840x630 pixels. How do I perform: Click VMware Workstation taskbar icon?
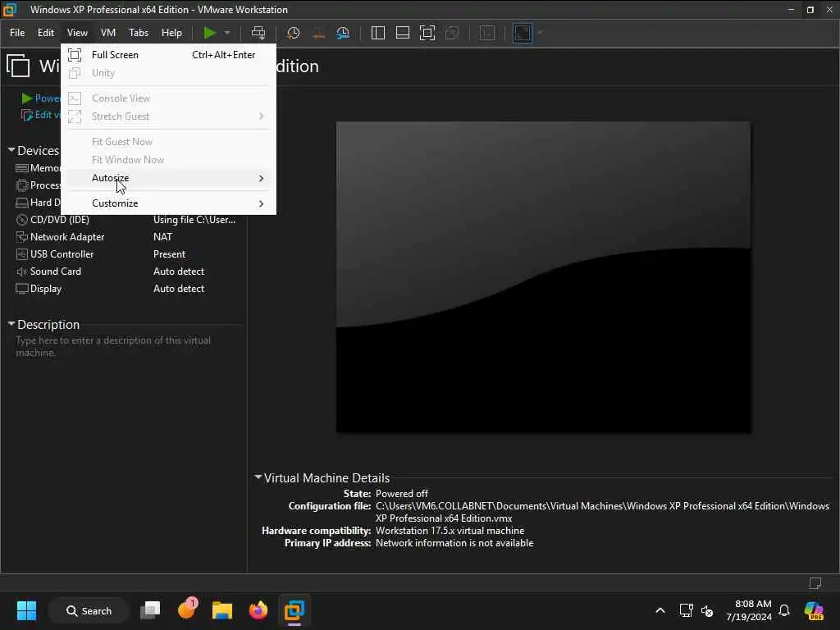(294, 610)
